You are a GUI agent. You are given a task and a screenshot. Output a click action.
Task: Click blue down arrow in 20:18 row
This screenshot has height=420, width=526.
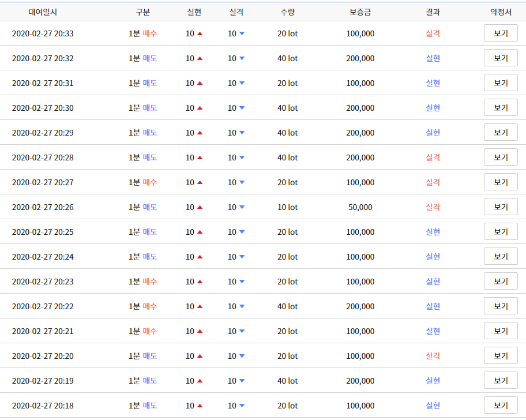tap(242, 406)
